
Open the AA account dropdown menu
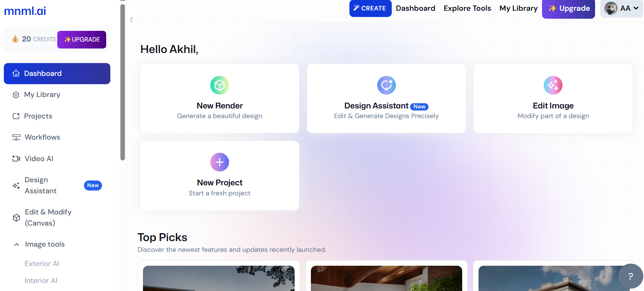point(622,8)
